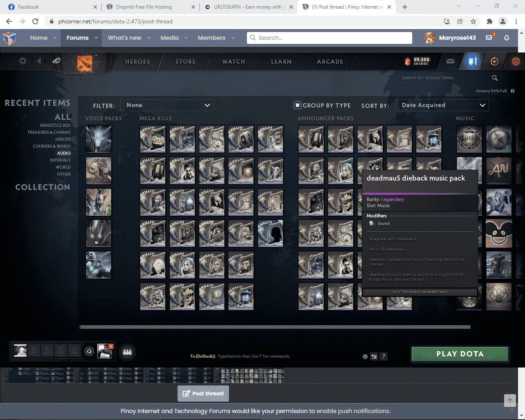Open the Dota Plus hexagon icon

pos(495,62)
